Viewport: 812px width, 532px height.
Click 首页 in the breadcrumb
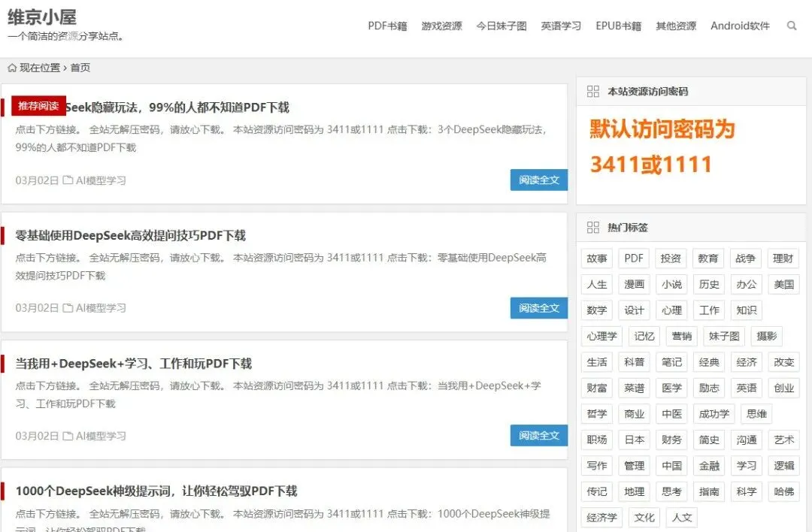pos(80,68)
